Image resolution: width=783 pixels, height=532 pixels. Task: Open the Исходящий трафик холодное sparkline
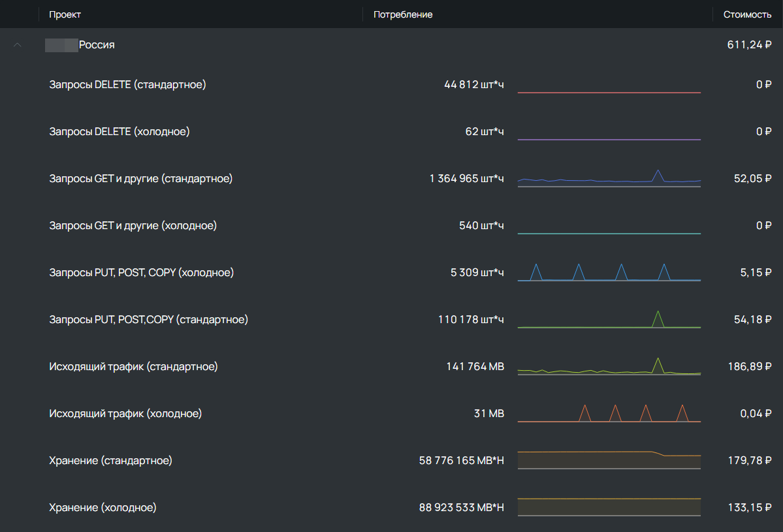tap(609, 413)
